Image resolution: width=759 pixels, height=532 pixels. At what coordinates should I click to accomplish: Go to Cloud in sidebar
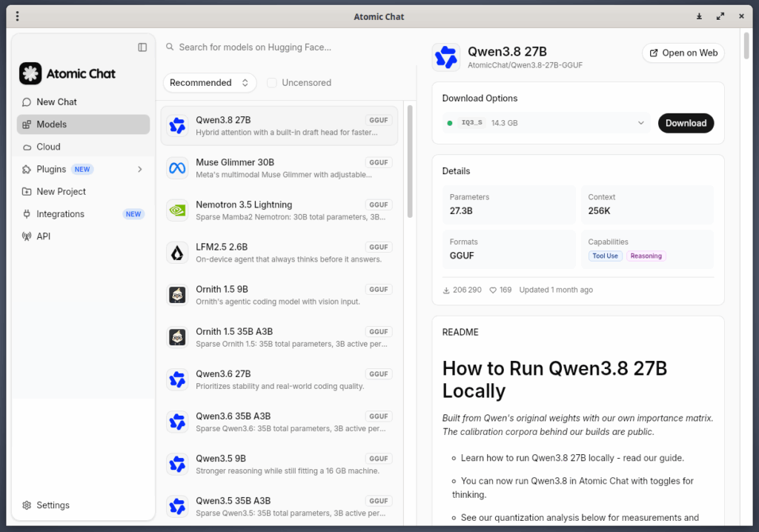click(83, 147)
